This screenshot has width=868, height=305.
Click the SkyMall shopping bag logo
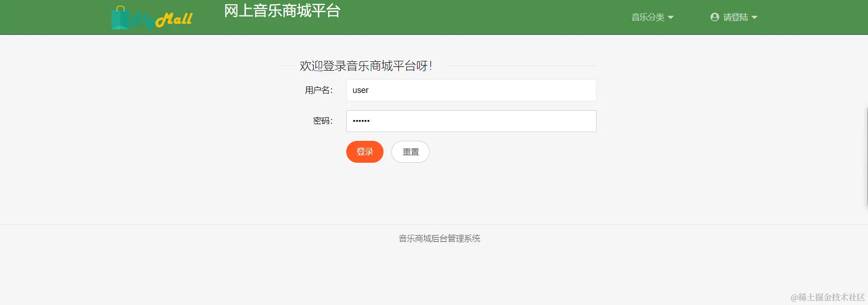pos(152,18)
